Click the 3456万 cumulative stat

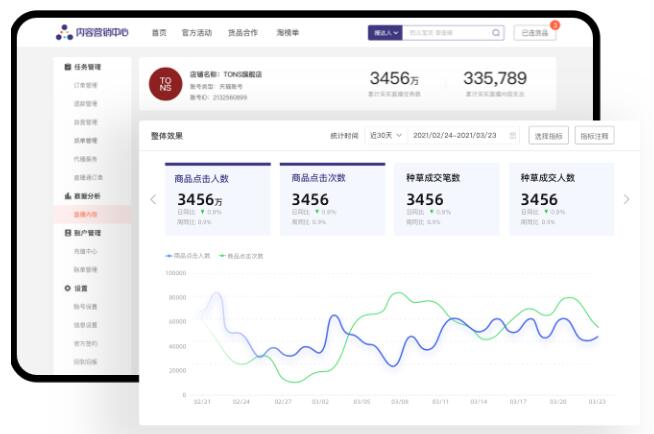coord(394,78)
